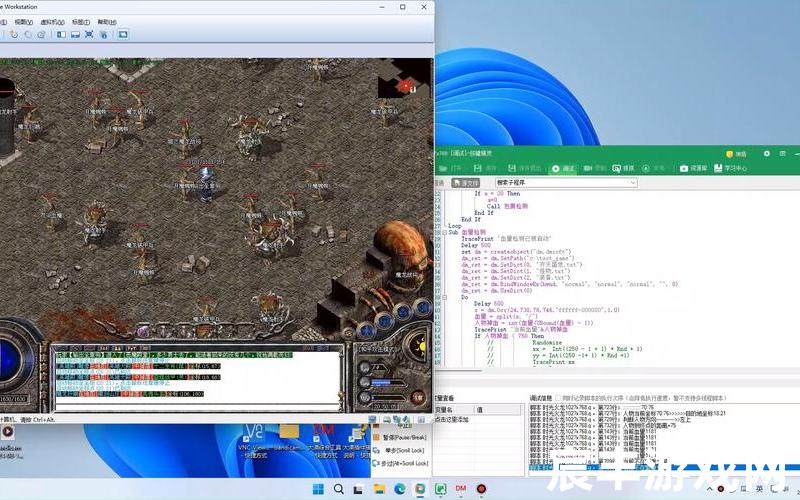This screenshot has width=800, height=500.
Task: Open the snapshot manager icon in VMware toolbar
Action: click(42, 35)
